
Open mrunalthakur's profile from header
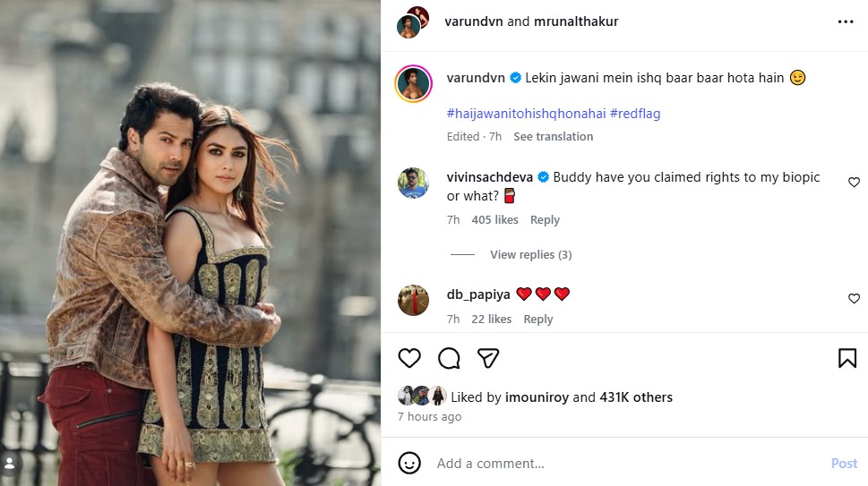(576, 21)
